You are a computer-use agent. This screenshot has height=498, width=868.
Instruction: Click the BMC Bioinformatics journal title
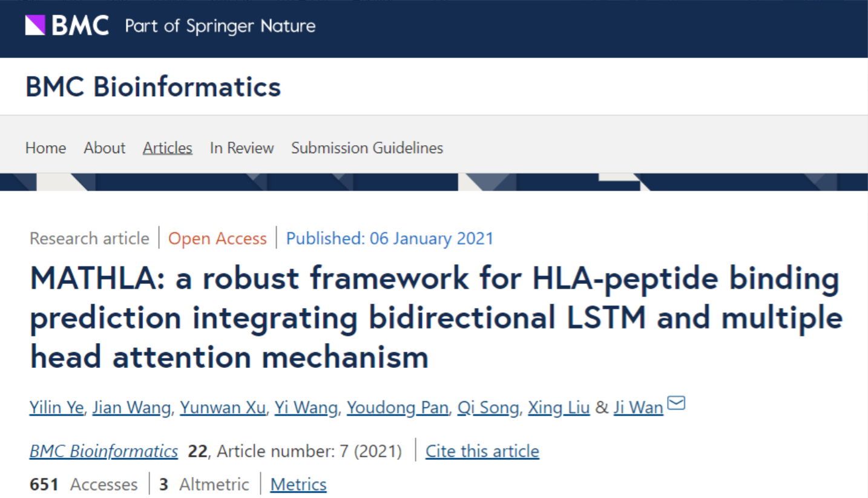point(153,87)
